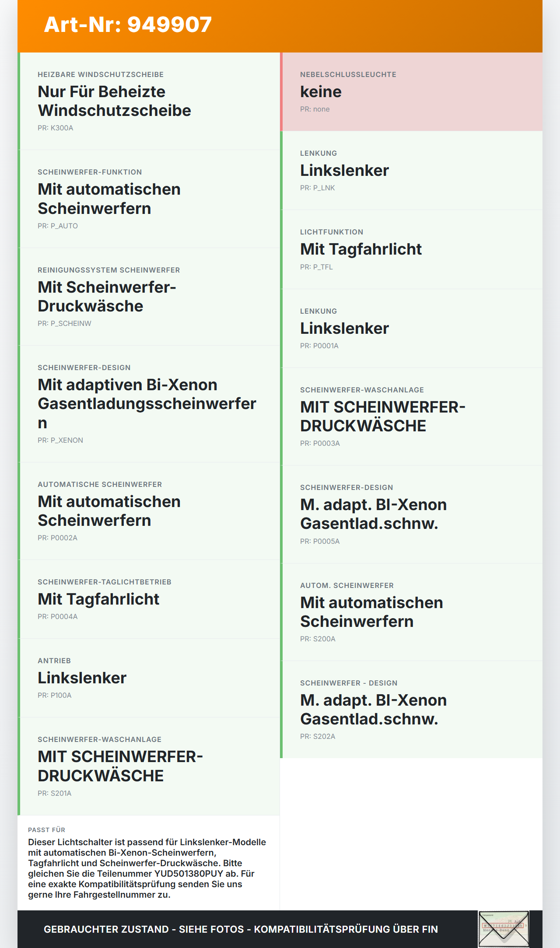The height and width of the screenshot is (948, 560).
Task: Click the Passt Für description paragraph
Action: pyautogui.click(x=148, y=868)
